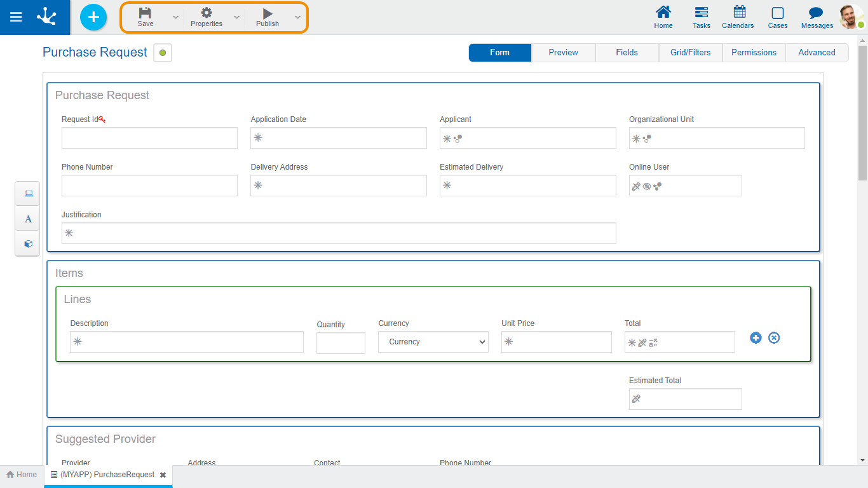Click the Total field in Lines
Image resolution: width=868 pixels, height=488 pixels.
680,342
